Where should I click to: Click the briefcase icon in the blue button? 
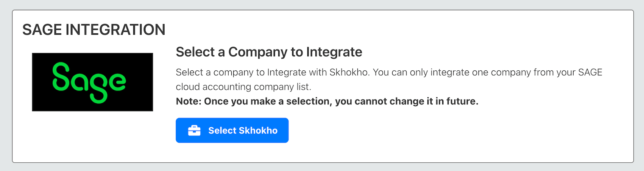click(x=194, y=131)
